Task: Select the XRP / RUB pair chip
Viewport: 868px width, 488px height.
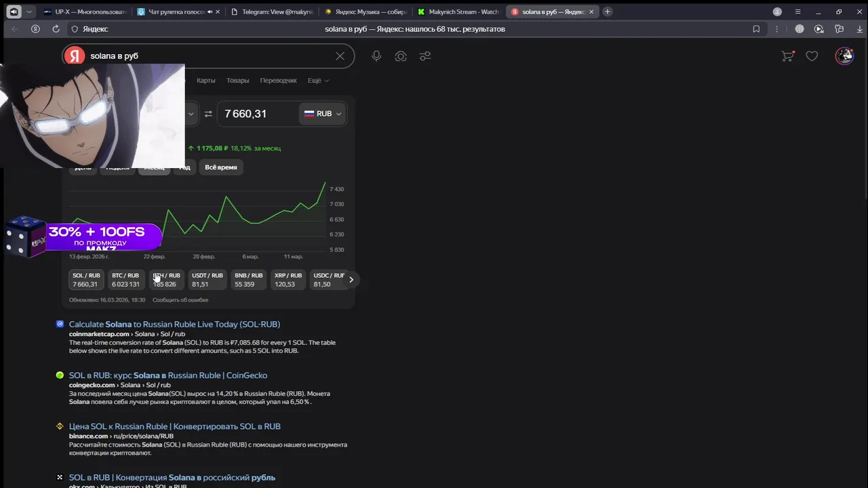Action: click(x=288, y=279)
